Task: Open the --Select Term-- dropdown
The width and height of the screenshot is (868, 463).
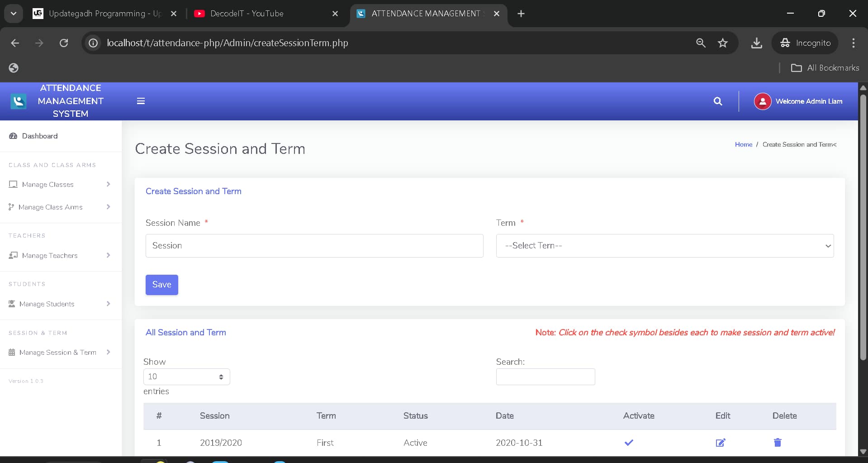Action: point(664,246)
